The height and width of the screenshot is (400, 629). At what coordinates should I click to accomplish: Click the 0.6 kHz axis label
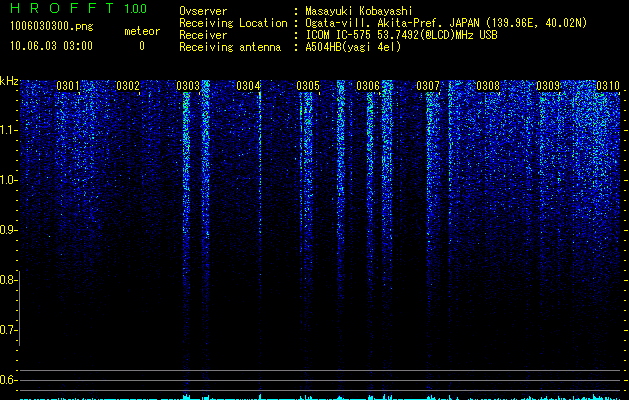pyautogui.click(x=7, y=380)
